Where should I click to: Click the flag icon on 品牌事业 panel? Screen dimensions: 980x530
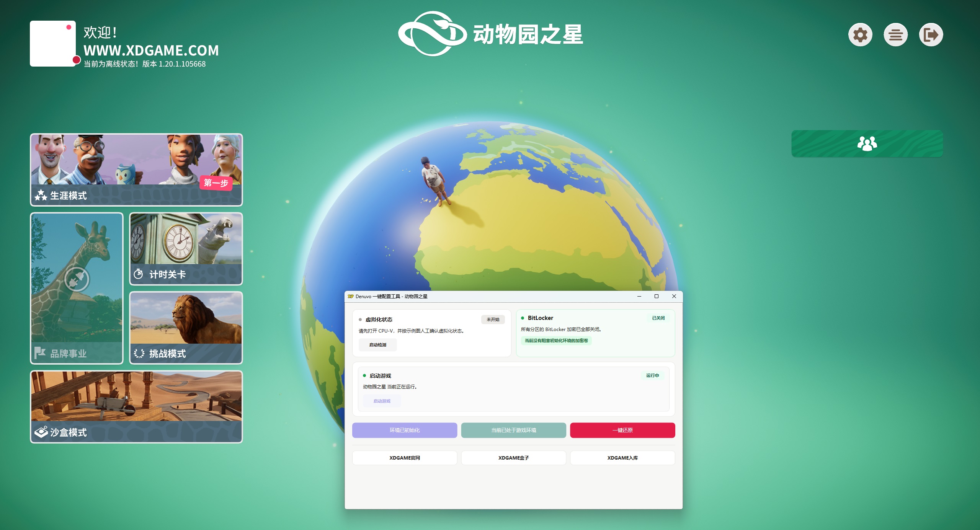click(x=40, y=354)
